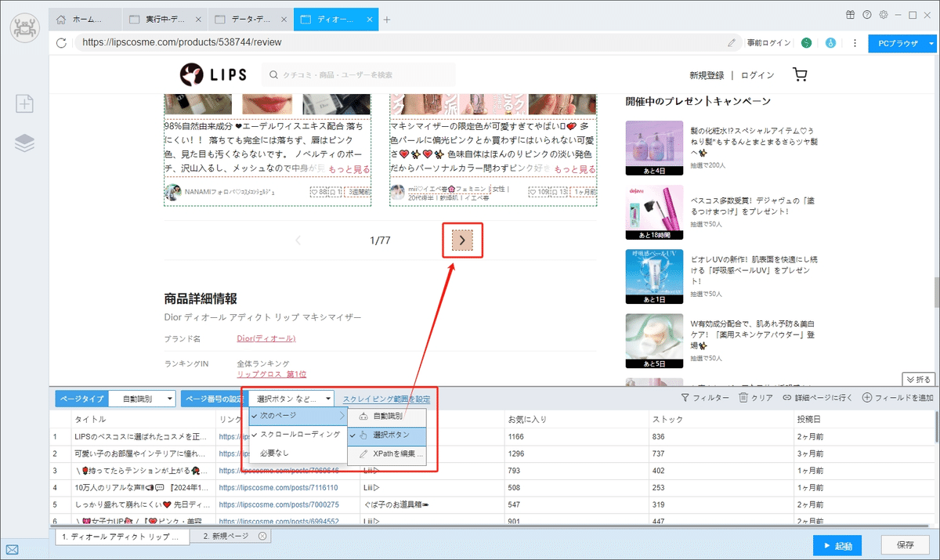
Task: Click previous page arrow of 1/77 pager
Action: pyautogui.click(x=298, y=240)
